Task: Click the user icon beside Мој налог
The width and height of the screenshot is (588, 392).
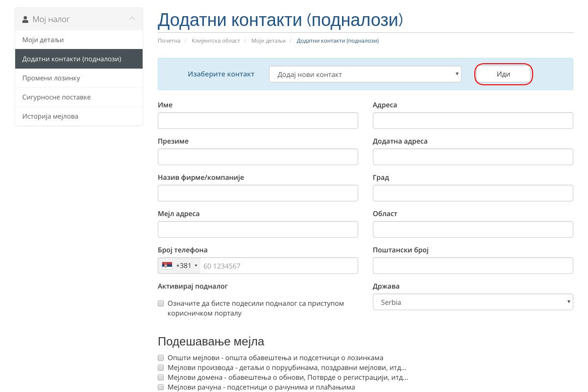Action: coord(25,20)
